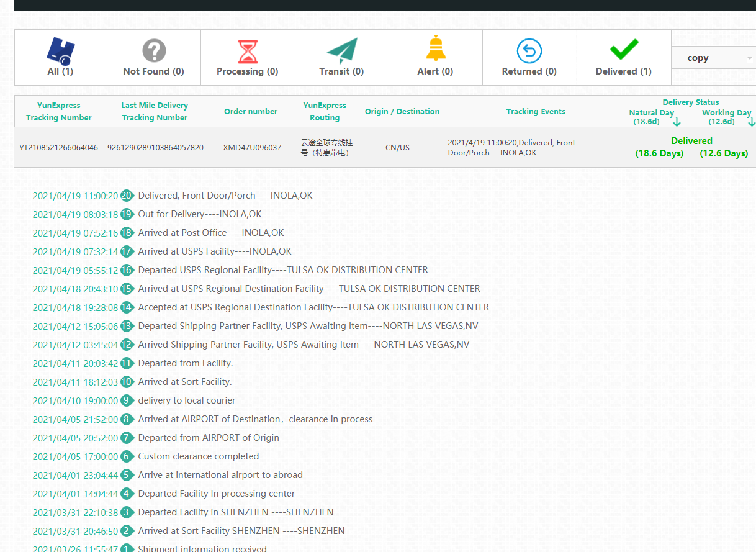Click the All shipments box icon

pos(61,51)
